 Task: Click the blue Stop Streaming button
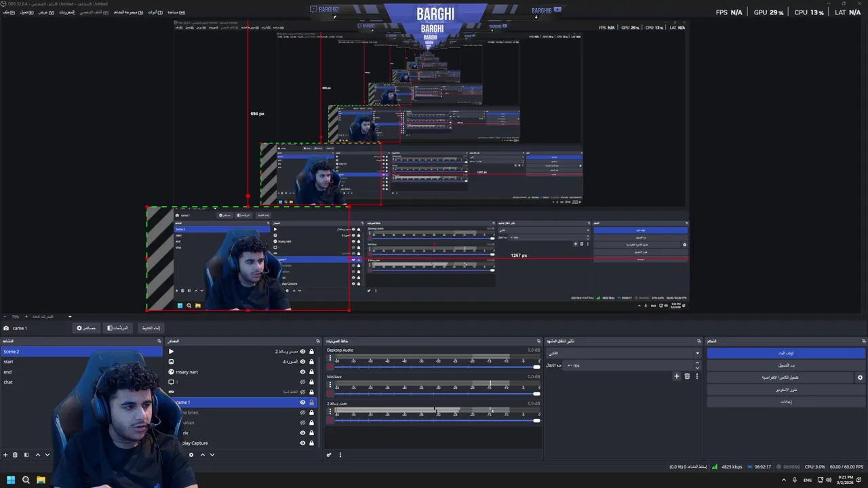point(786,353)
